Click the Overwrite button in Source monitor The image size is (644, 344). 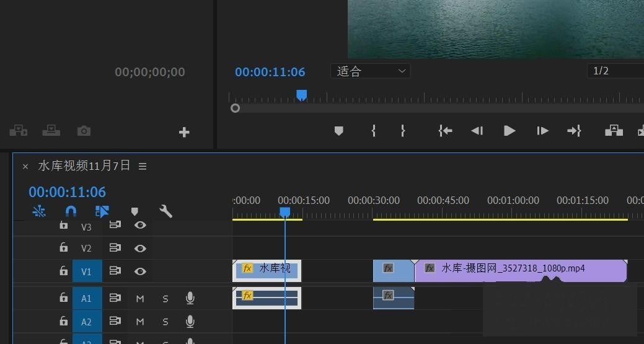click(x=51, y=131)
